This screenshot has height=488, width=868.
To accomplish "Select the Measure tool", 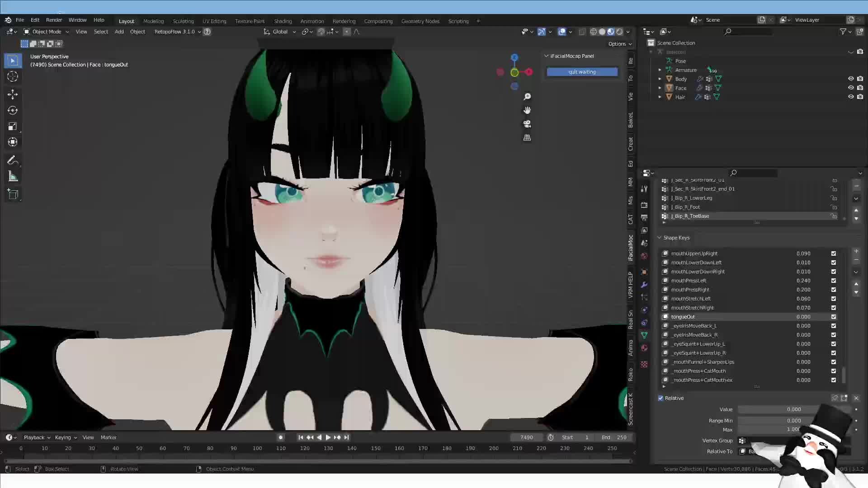I will tap(13, 176).
